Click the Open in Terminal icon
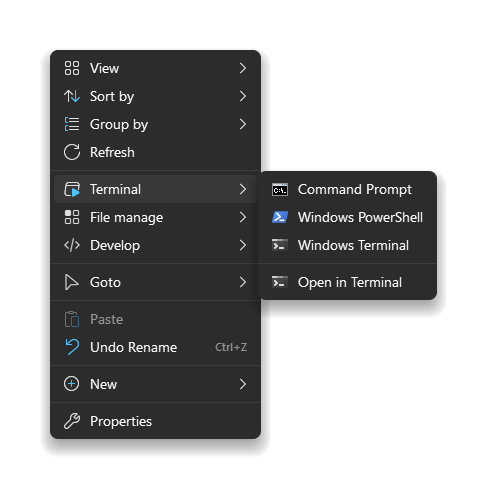Image resolution: width=487 pixels, height=489 pixels. [280, 282]
